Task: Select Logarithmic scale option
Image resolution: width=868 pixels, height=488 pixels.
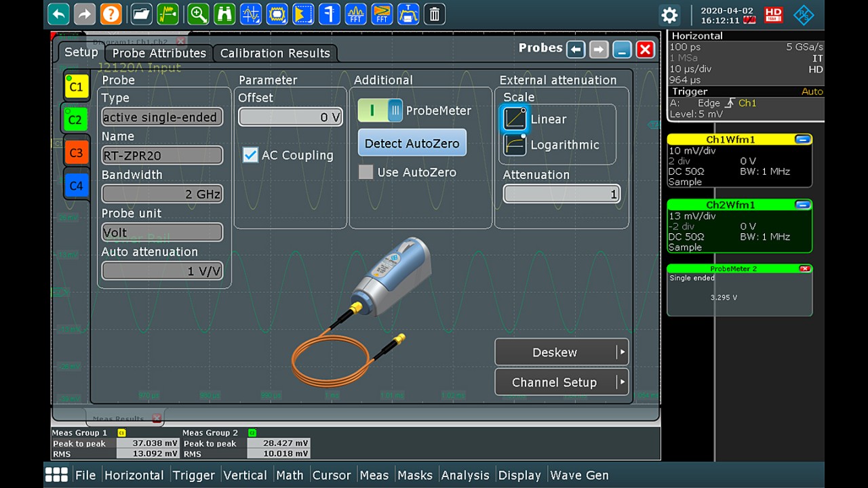Action: [x=515, y=144]
